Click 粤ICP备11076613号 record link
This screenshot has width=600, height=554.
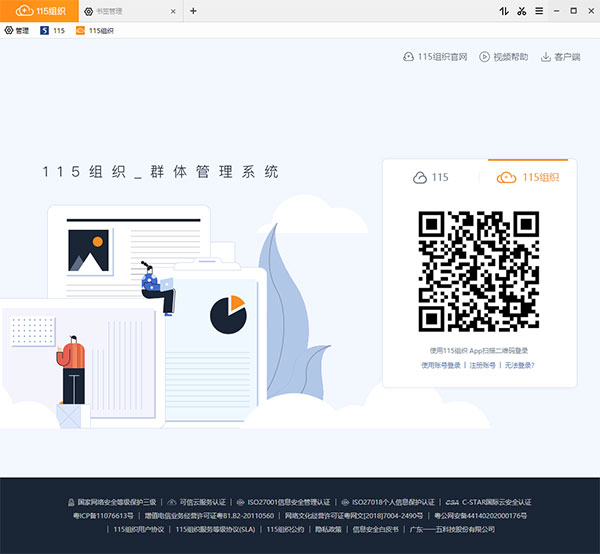click(103, 516)
